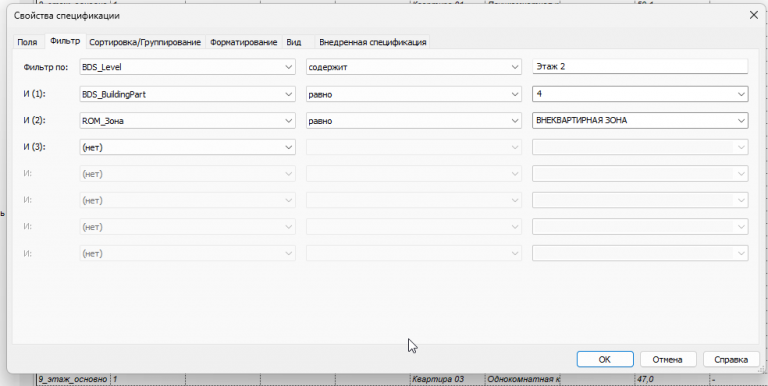Open the ВНЕКВАРТИРНАЯ ЗОНА value dropdown
The image size is (768, 386).
[640, 120]
